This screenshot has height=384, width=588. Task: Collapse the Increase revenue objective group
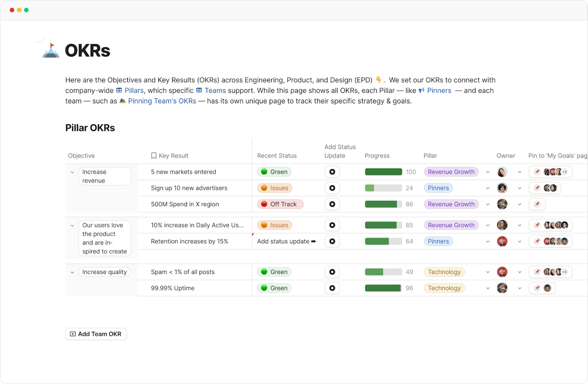pyautogui.click(x=72, y=172)
